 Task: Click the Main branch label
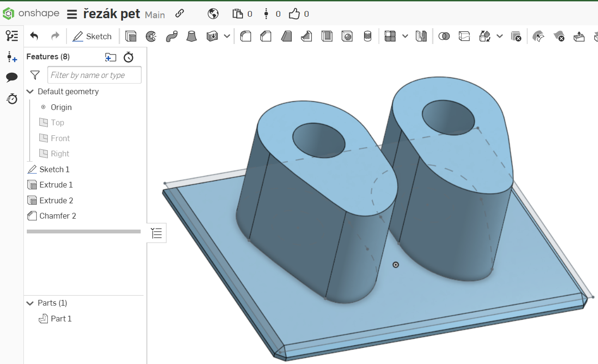pos(155,15)
